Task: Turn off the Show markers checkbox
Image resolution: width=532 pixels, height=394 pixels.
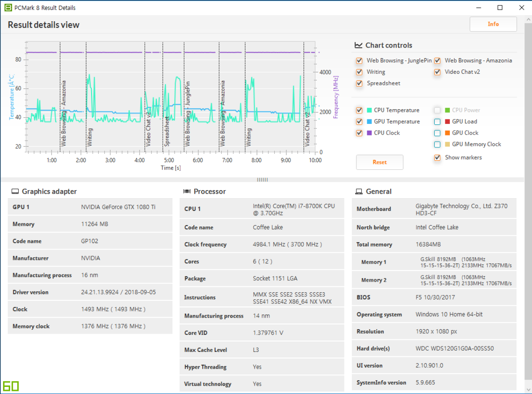Action: (437, 158)
